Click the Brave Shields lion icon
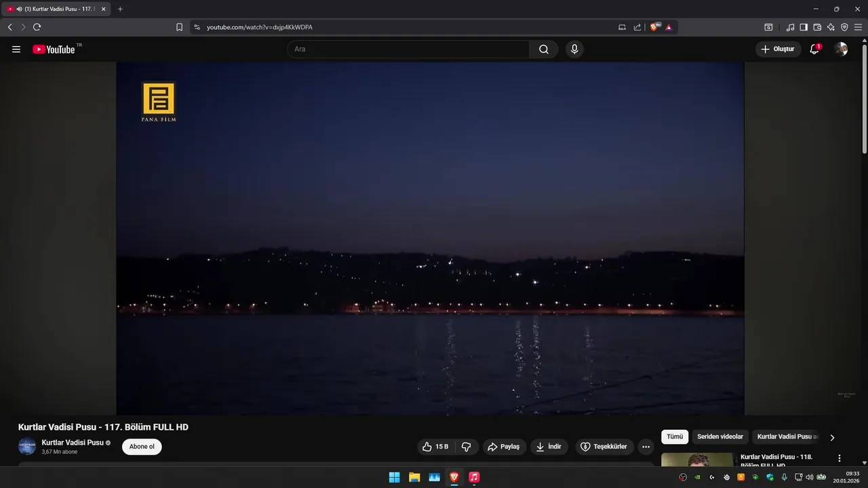Screen dimensions: 868x488 tap(654, 27)
